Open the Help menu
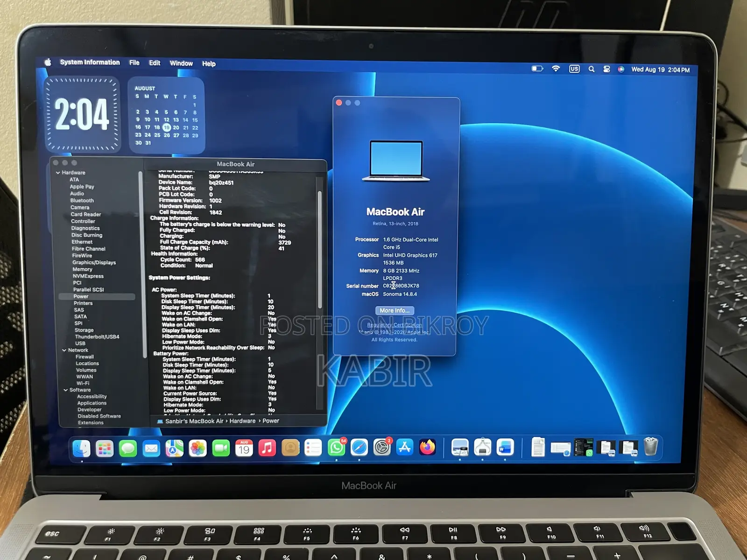 click(209, 64)
